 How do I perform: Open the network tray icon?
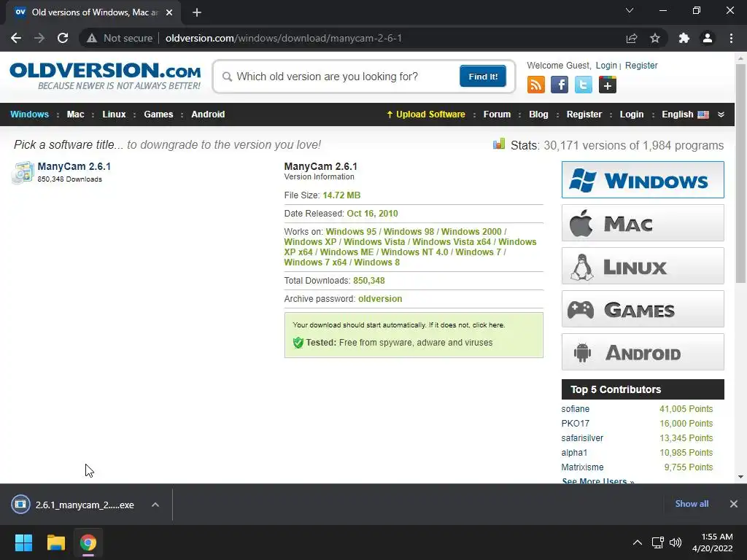coord(658,542)
